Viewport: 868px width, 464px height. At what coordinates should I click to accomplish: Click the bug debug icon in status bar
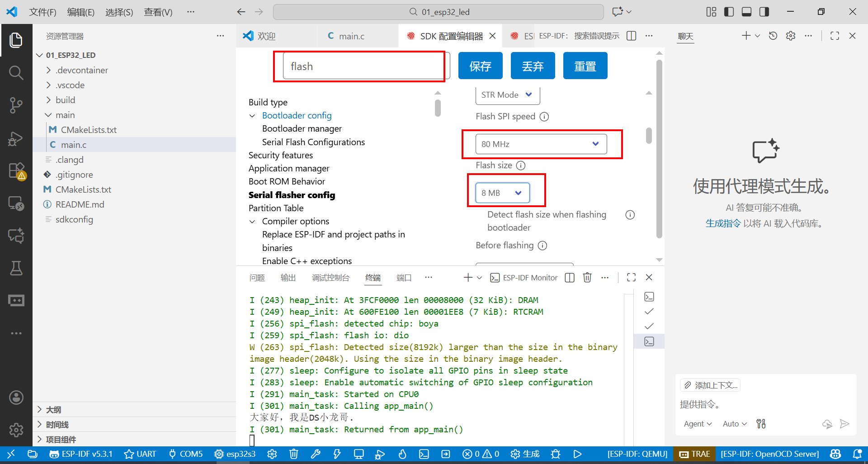point(556,454)
